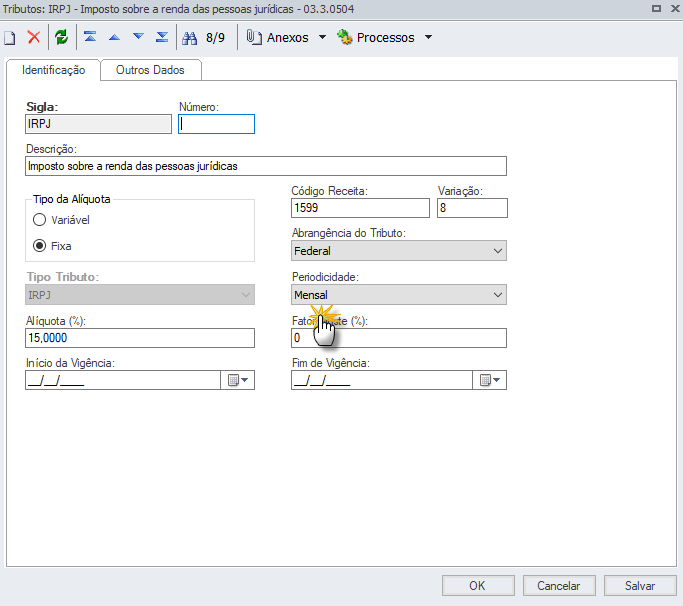Jump to first record arrow icon

pos(90,37)
